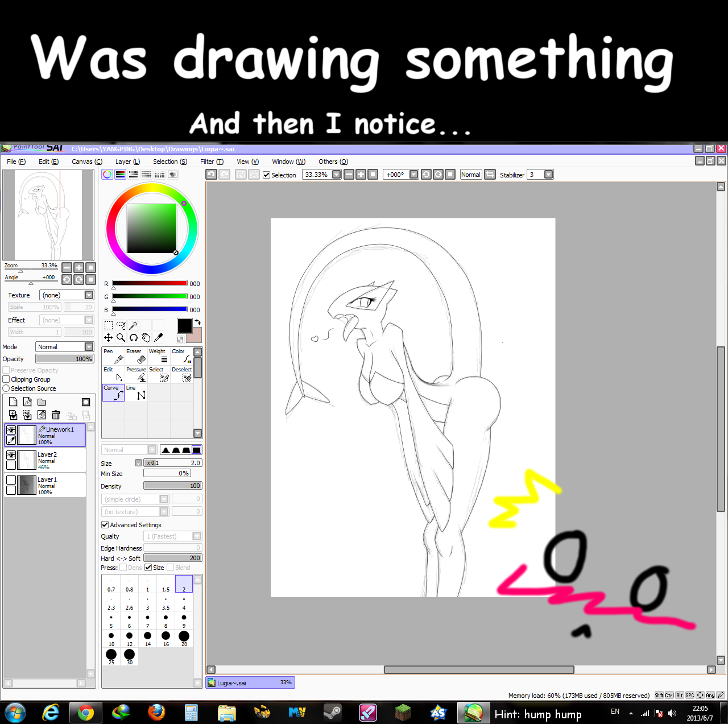This screenshot has height=724, width=728.
Task: Open the Quality dropdown
Action: [197, 536]
